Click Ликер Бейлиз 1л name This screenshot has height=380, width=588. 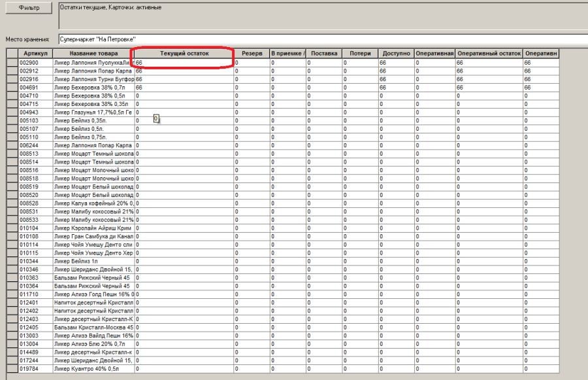point(93,261)
